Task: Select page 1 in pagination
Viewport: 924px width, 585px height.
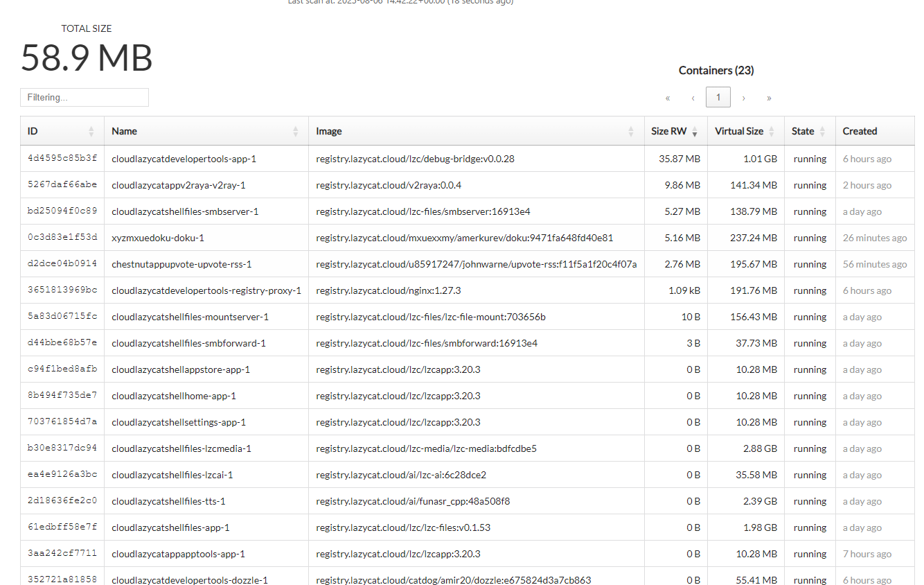Action: 718,98
